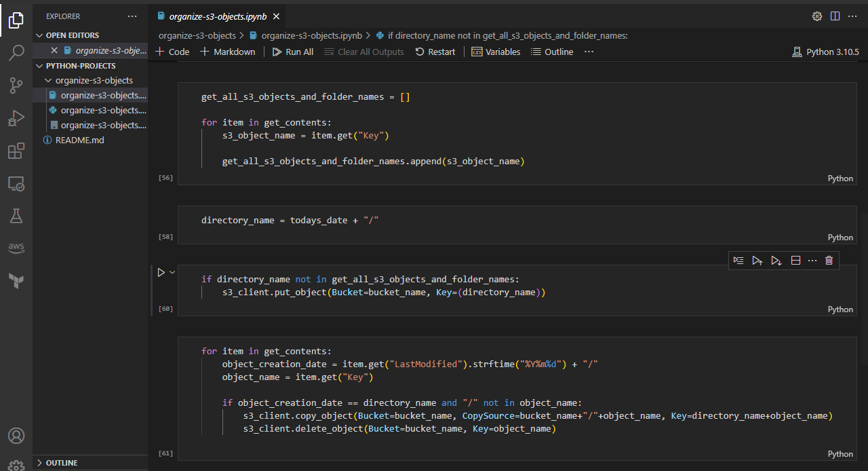Add a new Markdown cell

click(228, 52)
